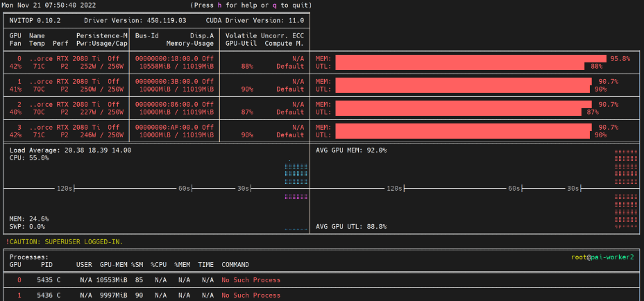644x301 pixels.
Task: Click GPU 2 utilization bar showing 87%
Action: pos(459,112)
